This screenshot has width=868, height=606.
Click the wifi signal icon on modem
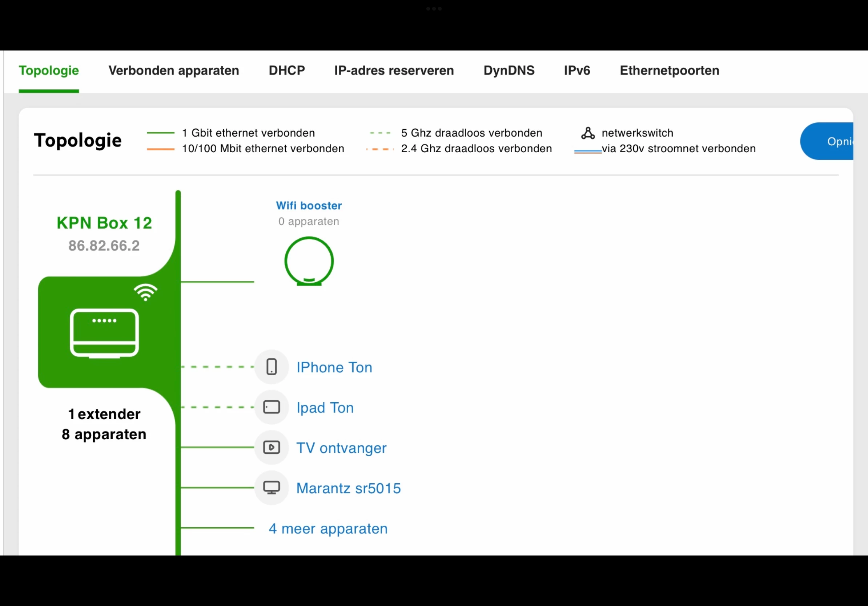click(x=145, y=292)
